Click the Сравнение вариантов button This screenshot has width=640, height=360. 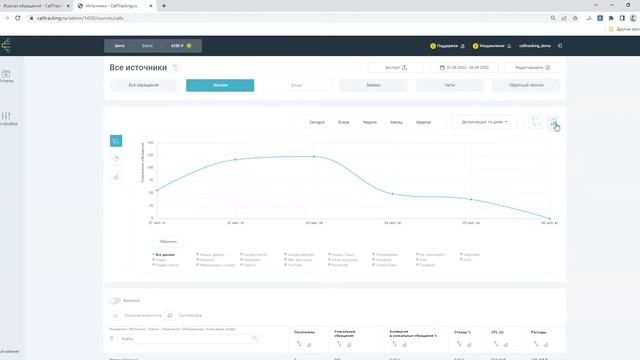pyautogui.click(x=137, y=316)
